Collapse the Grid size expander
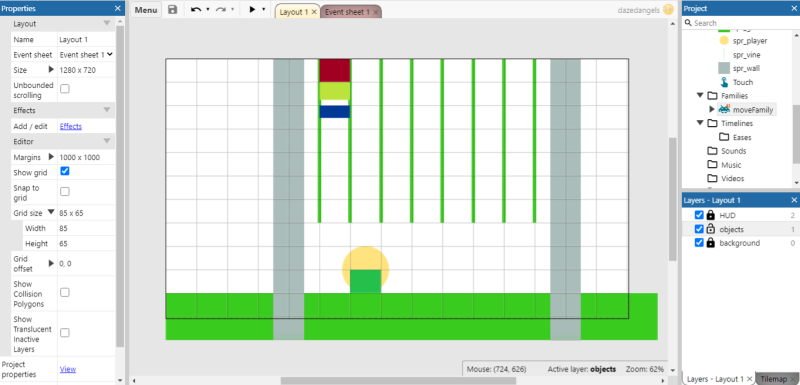 [51, 212]
